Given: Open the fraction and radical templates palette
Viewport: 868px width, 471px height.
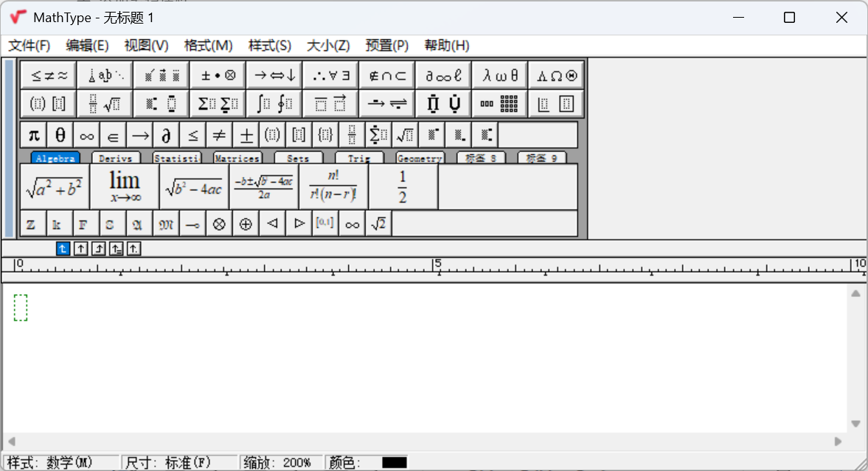Looking at the screenshot, I should coord(105,103).
